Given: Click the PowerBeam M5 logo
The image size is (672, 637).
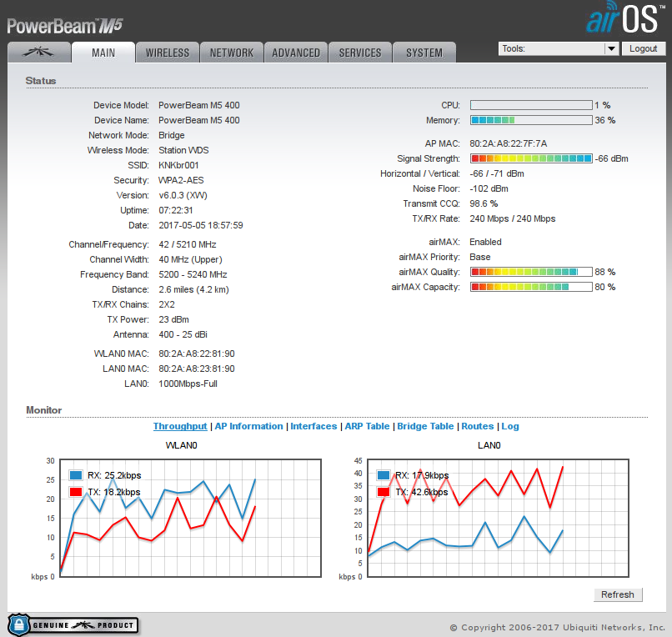Looking at the screenshot, I should [x=65, y=26].
